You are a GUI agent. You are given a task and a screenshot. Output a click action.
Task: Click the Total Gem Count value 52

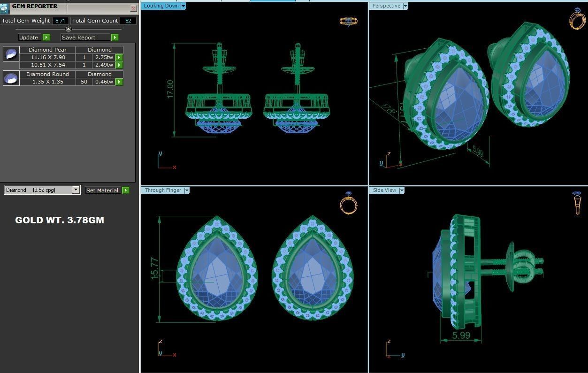(128, 21)
